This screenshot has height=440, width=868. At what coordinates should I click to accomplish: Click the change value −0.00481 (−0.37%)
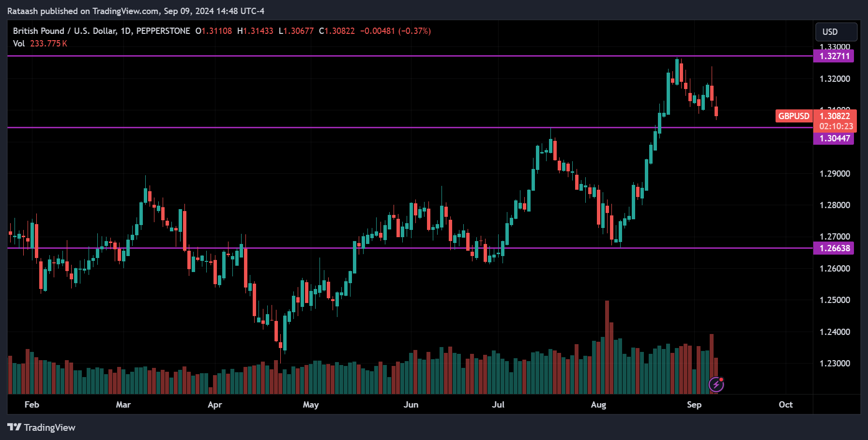396,31
